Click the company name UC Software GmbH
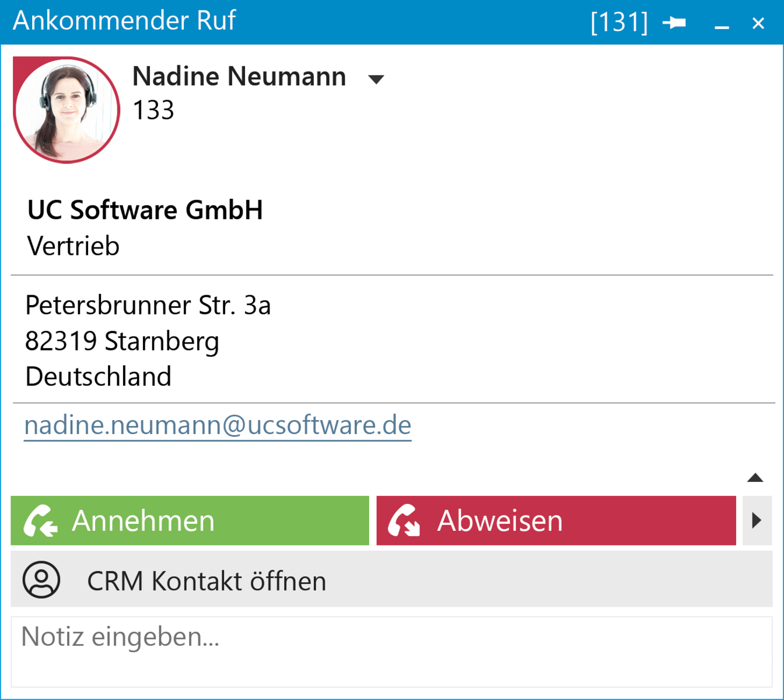This screenshot has height=700, width=784. (x=145, y=210)
